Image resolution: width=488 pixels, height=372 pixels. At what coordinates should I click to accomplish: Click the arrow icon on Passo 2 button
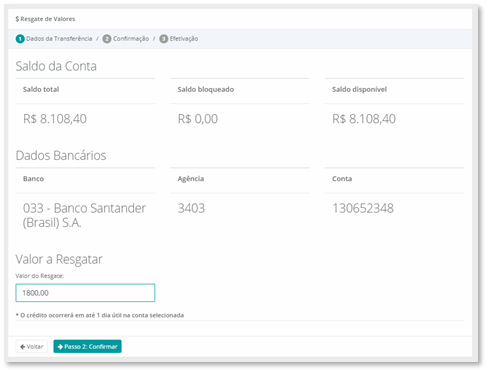coord(60,347)
